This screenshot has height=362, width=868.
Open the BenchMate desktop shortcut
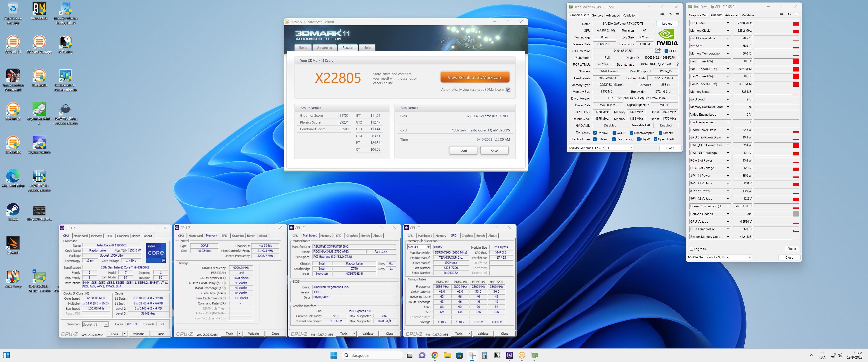click(39, 11)
